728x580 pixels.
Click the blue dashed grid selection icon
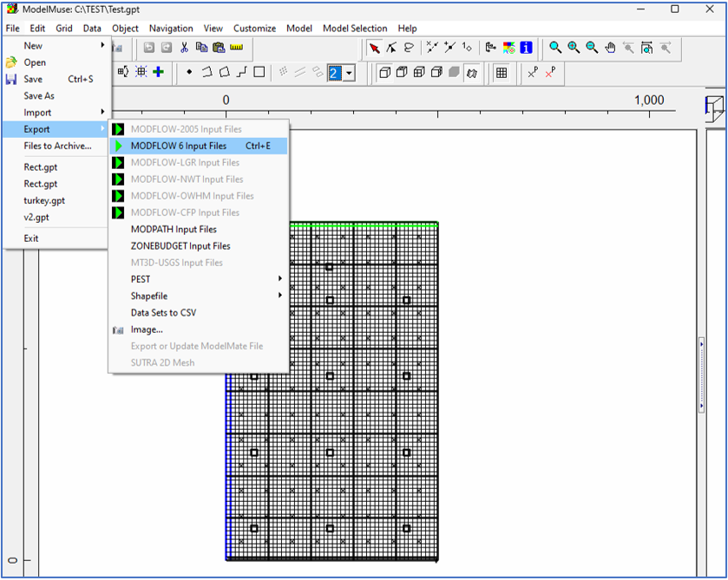pos(141,72)
